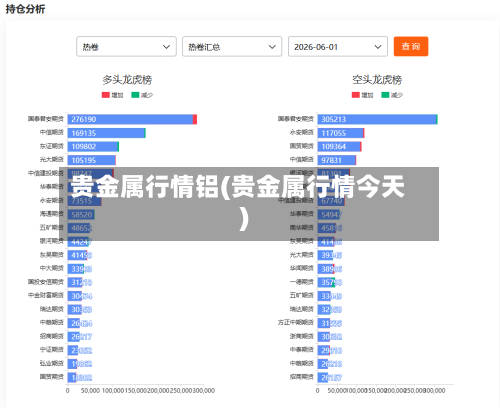Toggle red 增加 legend in 空头龙虎榜
Screen dimensions: 500x408
(362, 95)
